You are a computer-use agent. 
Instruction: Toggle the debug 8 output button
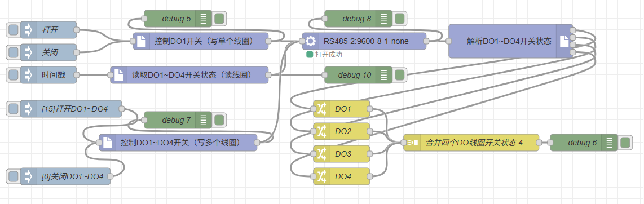(x=399, y=19)
